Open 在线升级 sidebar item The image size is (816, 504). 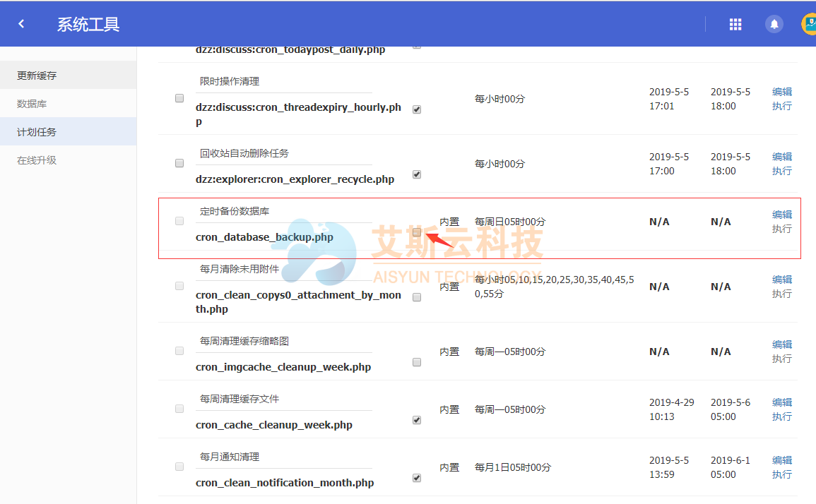click(x=37, y=160)
